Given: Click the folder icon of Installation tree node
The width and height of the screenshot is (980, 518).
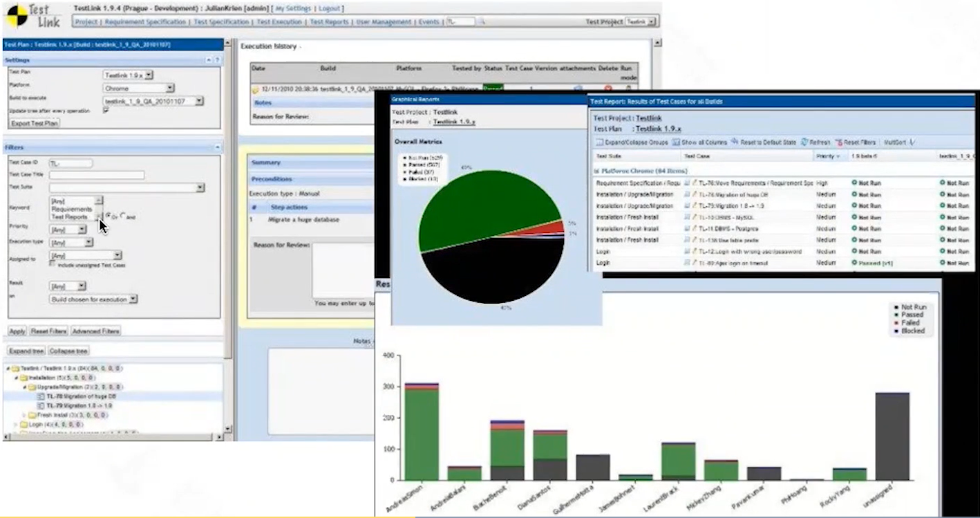Looking at the screenshot, I should tap(24, 378).
